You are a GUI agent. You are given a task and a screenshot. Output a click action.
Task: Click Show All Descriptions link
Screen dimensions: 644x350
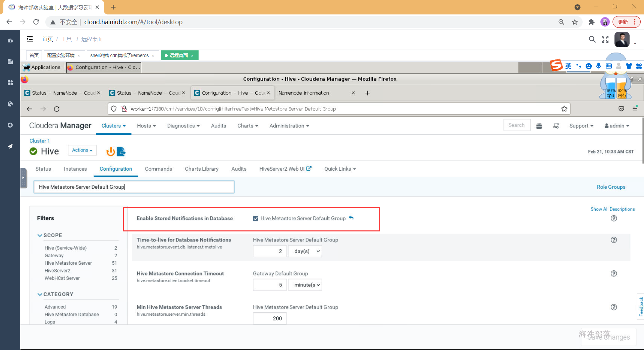[x=612, y=209]
